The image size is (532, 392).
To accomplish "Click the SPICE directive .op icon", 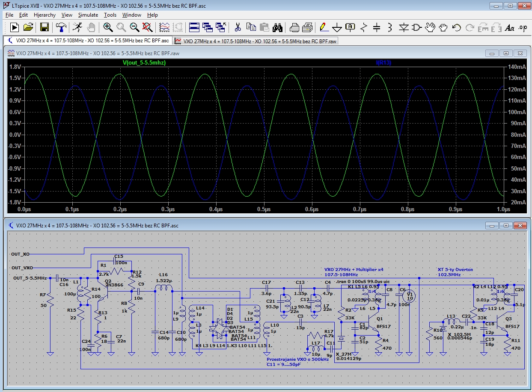I will click(523, 28).
